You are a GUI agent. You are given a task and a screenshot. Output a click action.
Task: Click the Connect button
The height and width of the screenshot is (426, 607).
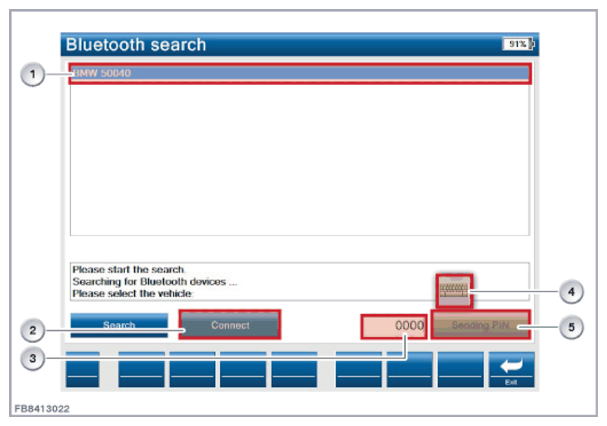point(230,325)
